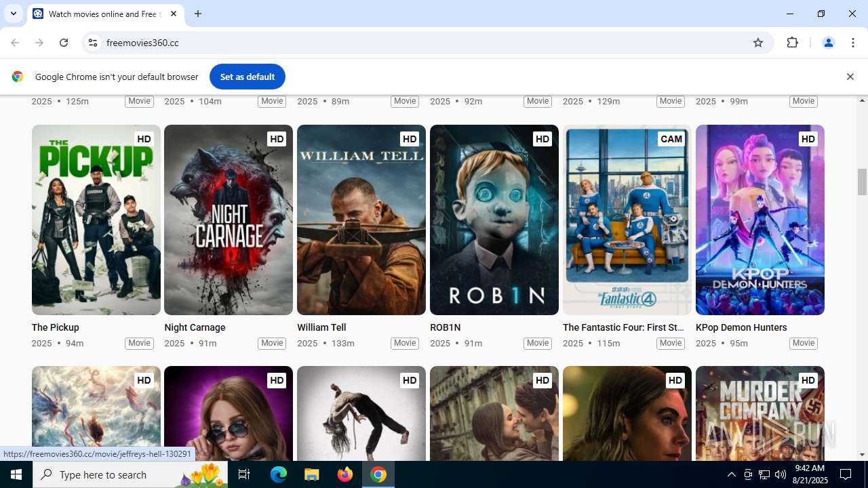Open The Fantastic Four poster
The image size is (868, 488).
point(627,220)
